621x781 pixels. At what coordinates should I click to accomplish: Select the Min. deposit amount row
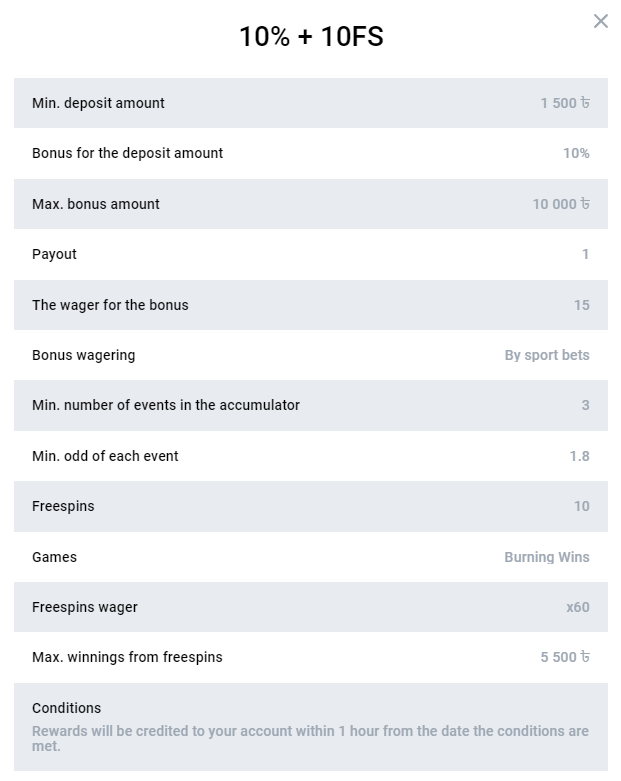tap(311, 103)
